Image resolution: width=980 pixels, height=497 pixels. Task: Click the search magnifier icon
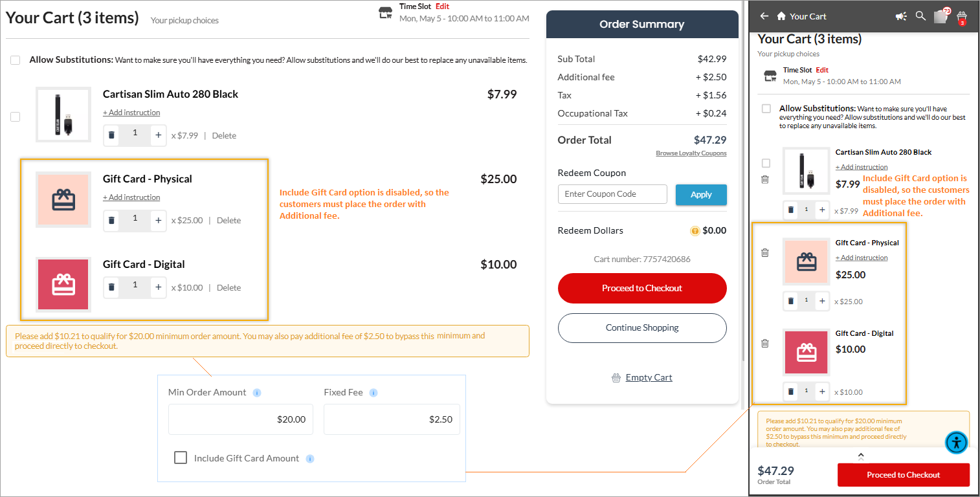[x=920, y=16]
